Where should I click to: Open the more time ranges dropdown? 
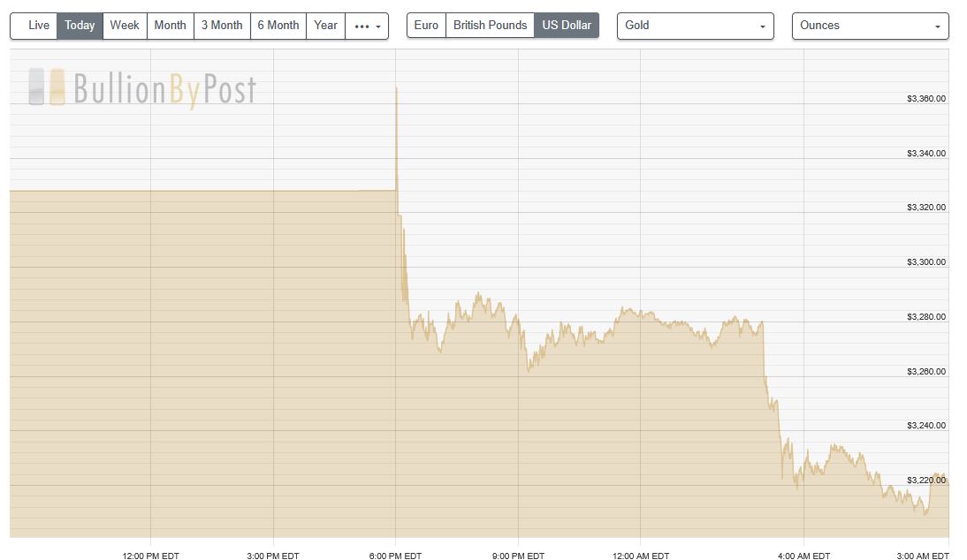pos(367,26)
